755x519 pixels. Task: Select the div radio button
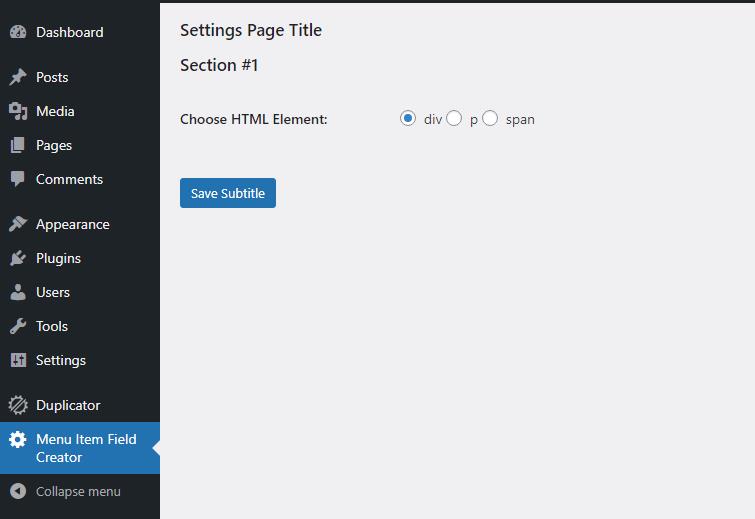pyautogui.click(x=407, y=118)
